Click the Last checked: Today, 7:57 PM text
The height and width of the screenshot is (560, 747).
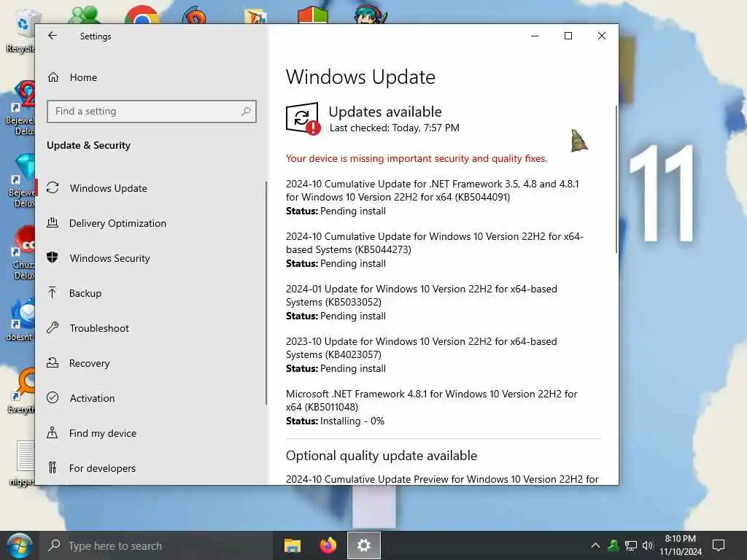pyautogui.click(x=395, y=128)
